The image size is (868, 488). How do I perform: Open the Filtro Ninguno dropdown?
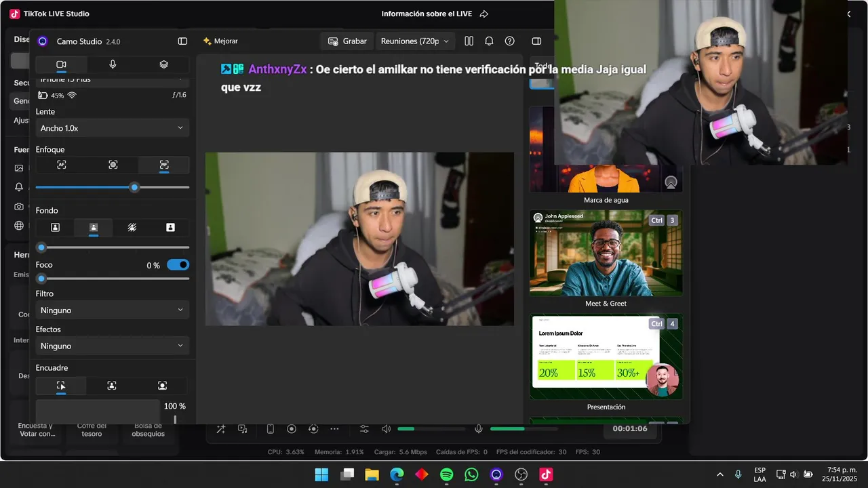tap(113, 310)
